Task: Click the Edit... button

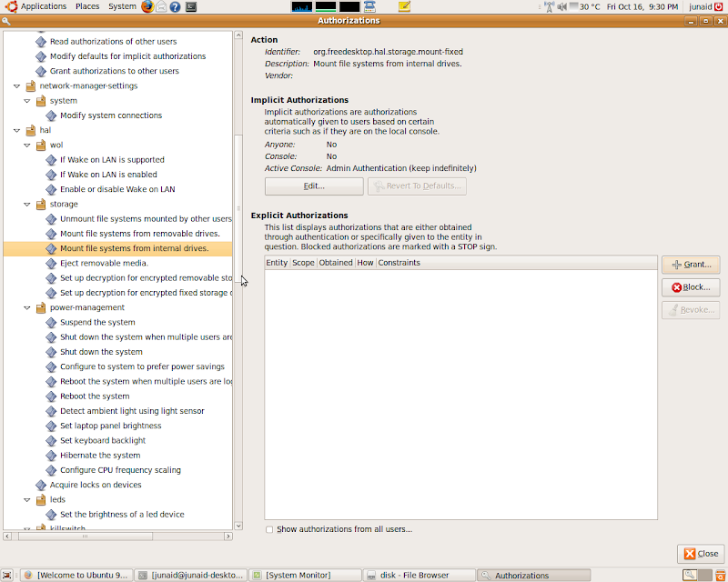Action: click(x=314, y=186)
